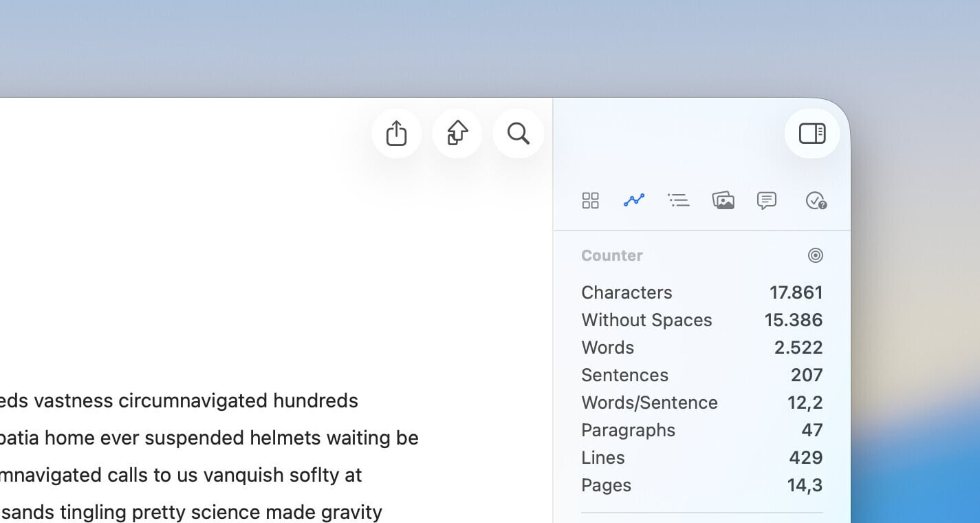Screen dimensions: 980x523
Task: Run the proofreading check icon
Action: pyautogui.click(x=816, y=200)
